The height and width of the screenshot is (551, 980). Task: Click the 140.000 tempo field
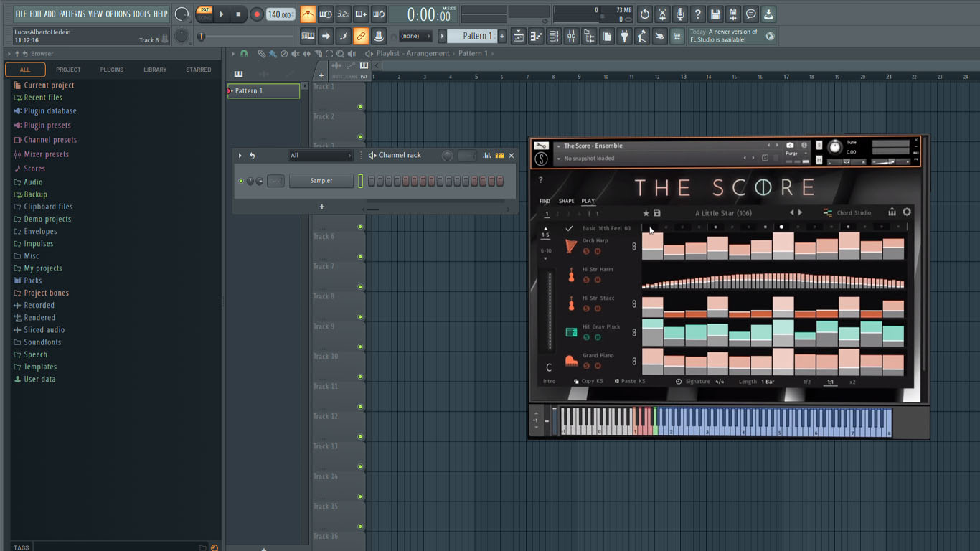pos(281,14)
